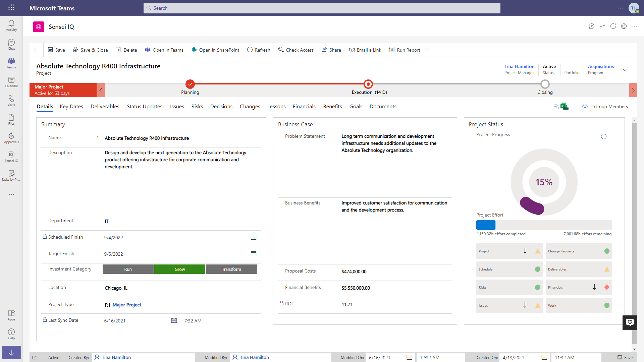
Task: Open the Major Project type link
Action: click(x=127, y=305)
